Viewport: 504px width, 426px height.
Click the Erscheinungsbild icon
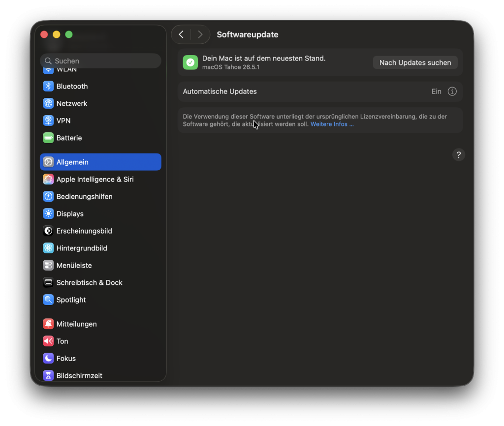[x=48, y=231]
